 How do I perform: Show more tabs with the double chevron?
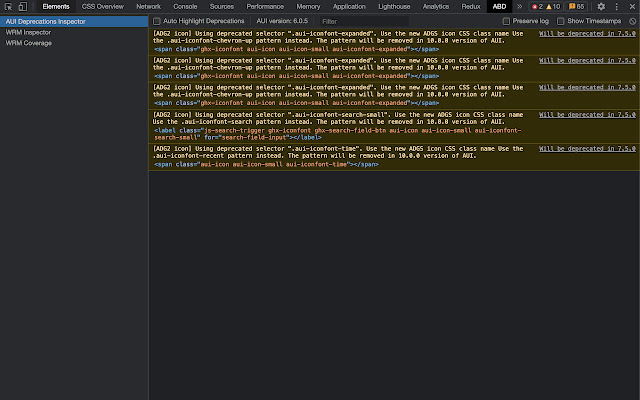click(519, 7)
